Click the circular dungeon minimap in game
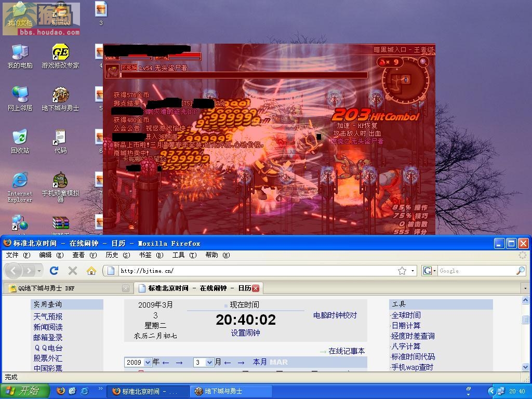Screen dimensions: 532x399 point(405,80)
